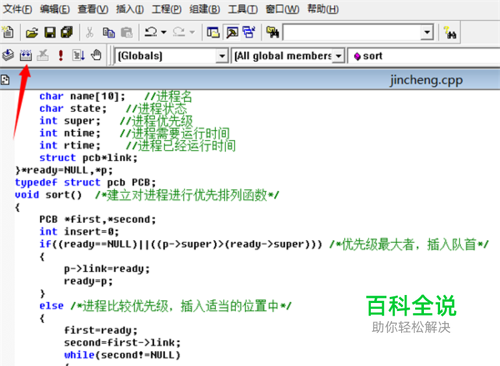Open the Redo history dropdown arrow
Screen dimensions: 500x366
coord(192,32)
